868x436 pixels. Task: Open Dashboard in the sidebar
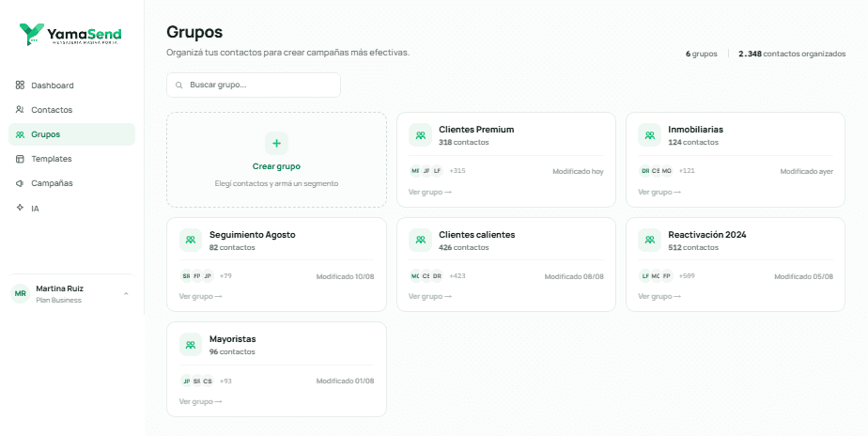[x=71, y=86]
